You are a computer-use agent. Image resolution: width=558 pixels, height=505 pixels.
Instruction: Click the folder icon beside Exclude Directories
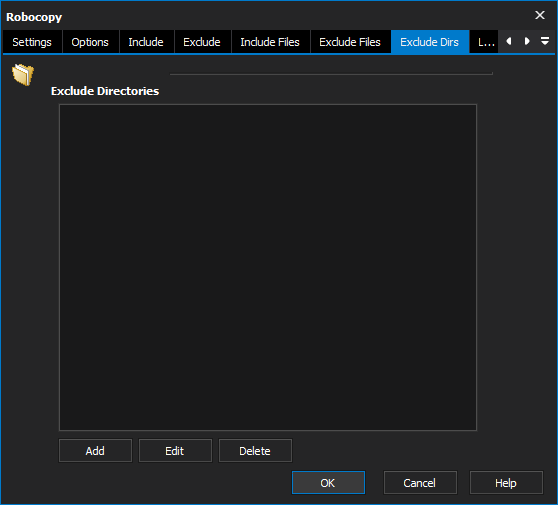23,74
